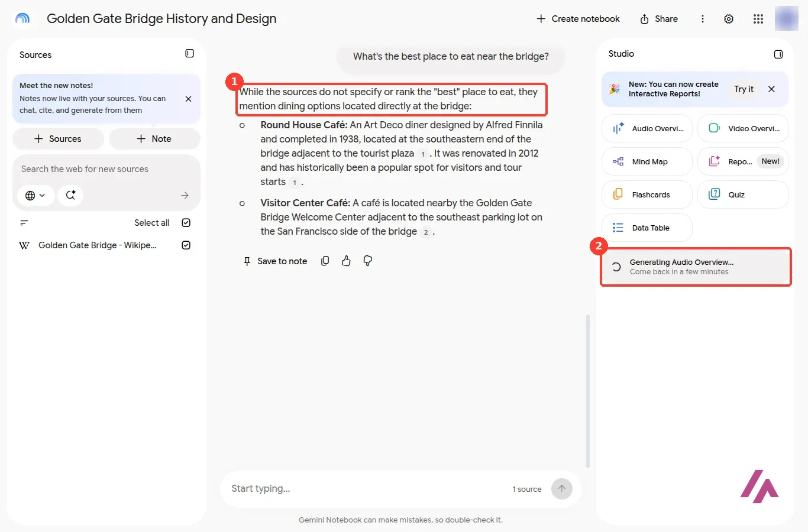This screenshot has width=808, height=532.
Task: Click the NotebookLM logo icon
Action: (x=22, y=18)
